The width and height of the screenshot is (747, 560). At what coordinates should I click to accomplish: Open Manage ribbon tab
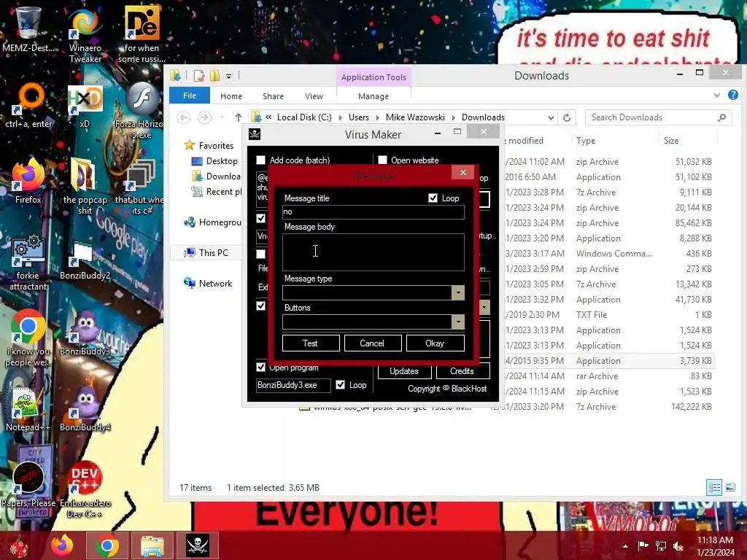373,96
